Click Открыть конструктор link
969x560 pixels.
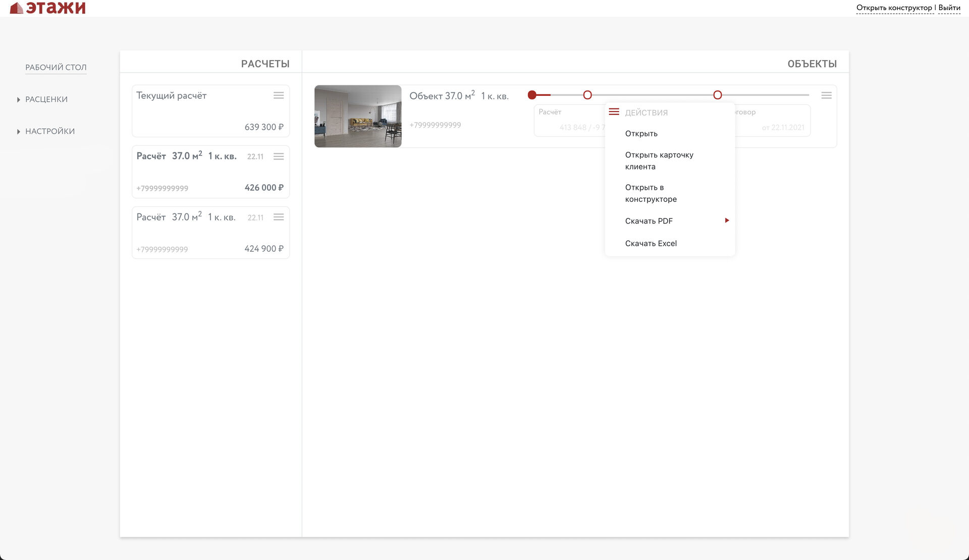point(894,8)
